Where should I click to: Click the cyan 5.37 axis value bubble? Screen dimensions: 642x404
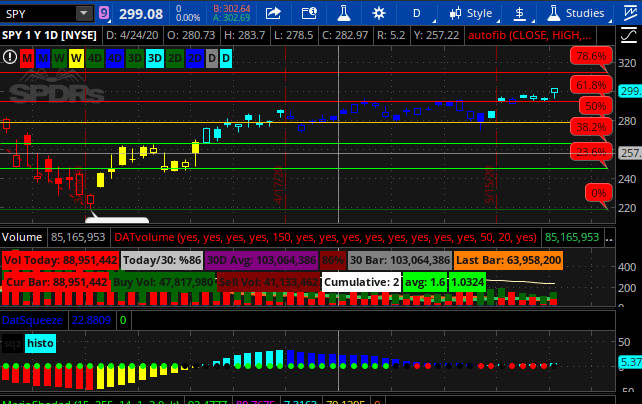click(630, 362)
